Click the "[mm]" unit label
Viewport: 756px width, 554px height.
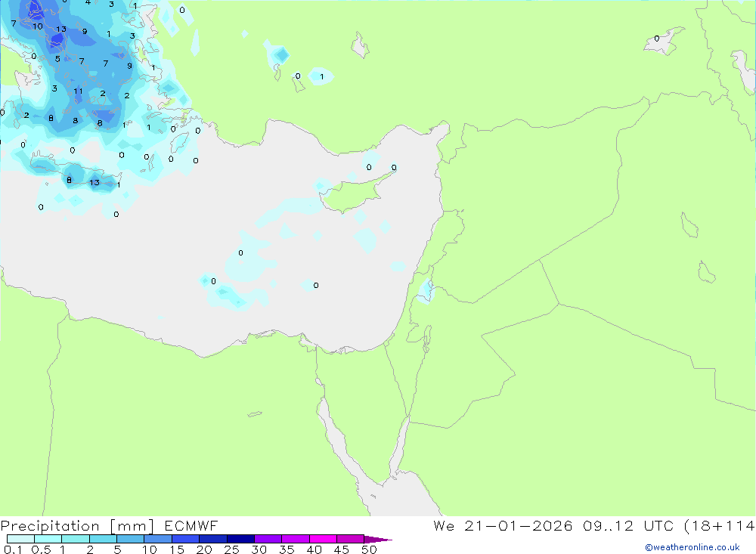click(132, 526)
